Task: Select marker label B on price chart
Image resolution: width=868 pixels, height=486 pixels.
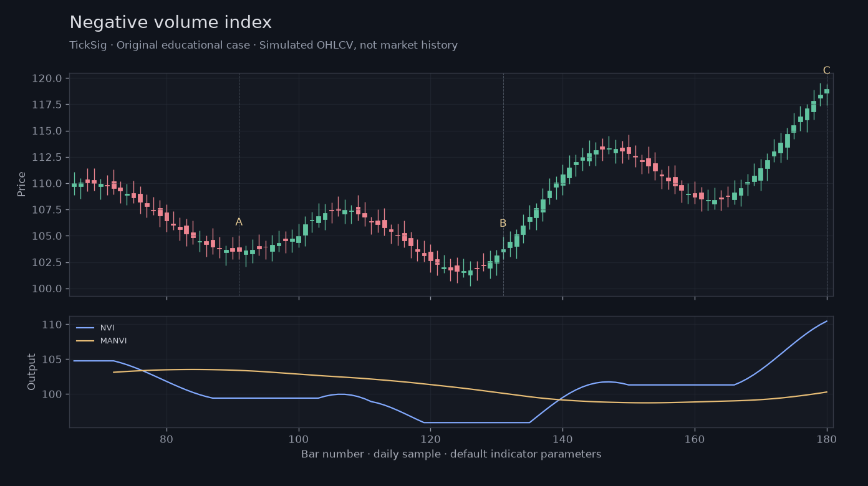Action: pos(503,223)
